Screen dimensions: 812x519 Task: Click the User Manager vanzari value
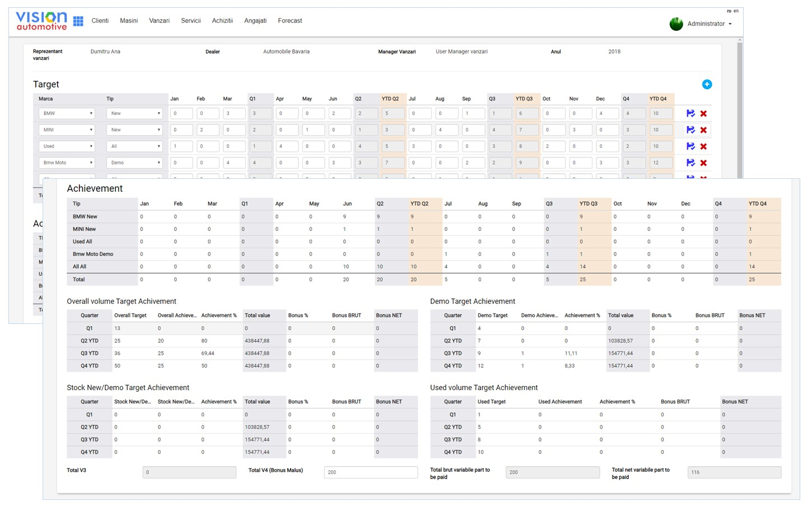pos(461,52)
